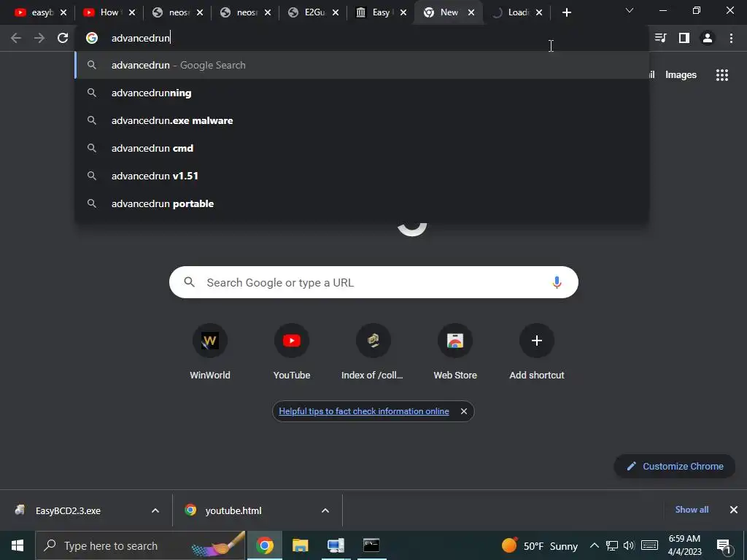
Task: Open the Web Store shortcut
Action: pyautogui.click(x=455, y=352)
